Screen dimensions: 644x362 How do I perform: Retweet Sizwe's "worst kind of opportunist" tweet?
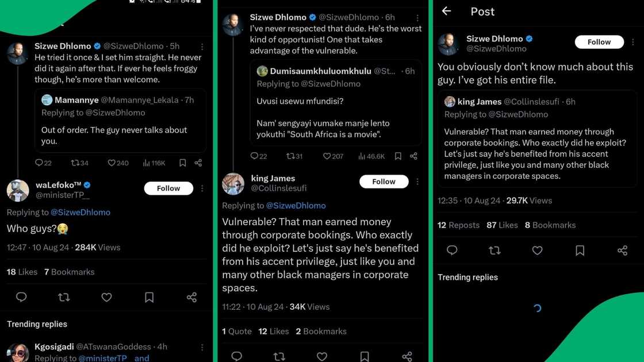290,156
